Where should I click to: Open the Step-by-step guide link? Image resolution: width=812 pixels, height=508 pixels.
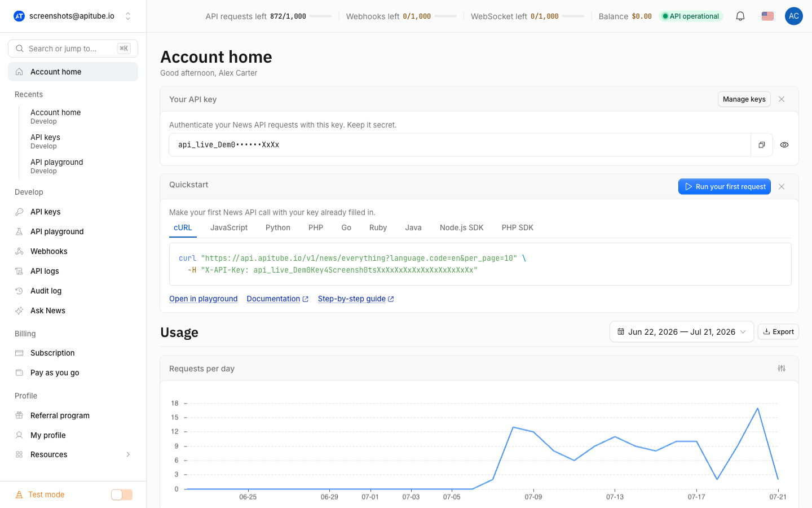(356, 299)
